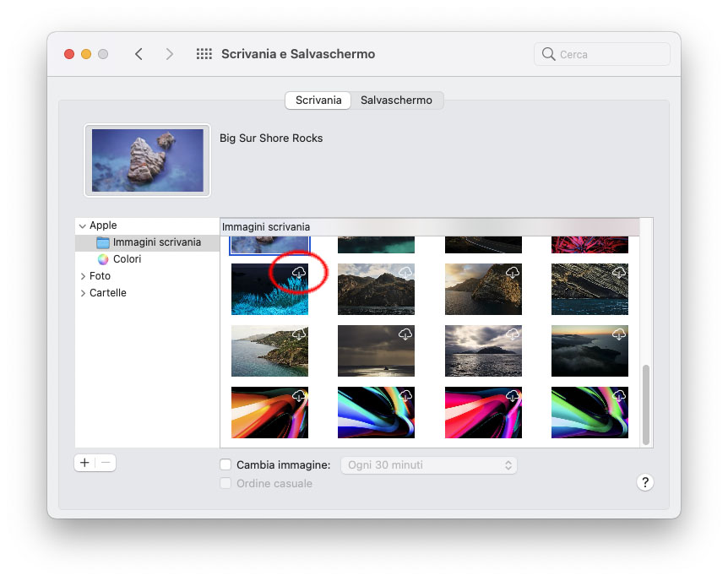Enable the Cambia immagine checkbox
The width and height of the screenshot is (728, 581).
tap(225, 464)
